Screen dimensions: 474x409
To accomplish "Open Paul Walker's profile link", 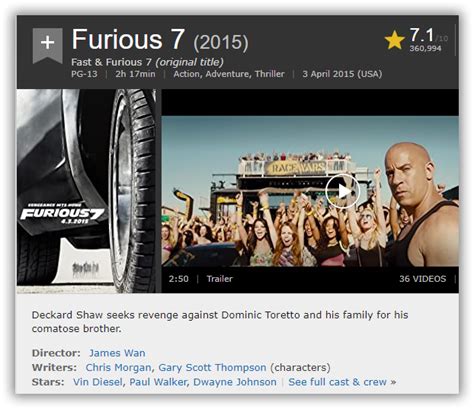I will click(x=158, y=382).
